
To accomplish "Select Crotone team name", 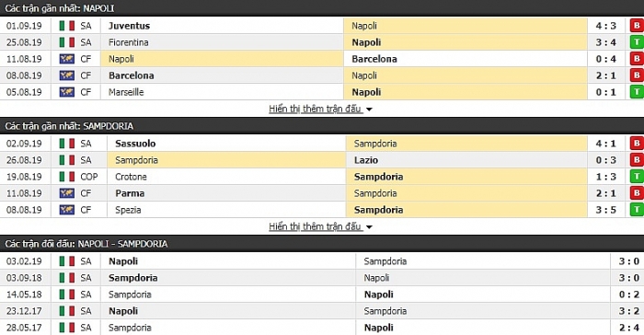I will (x=131, y=177).
